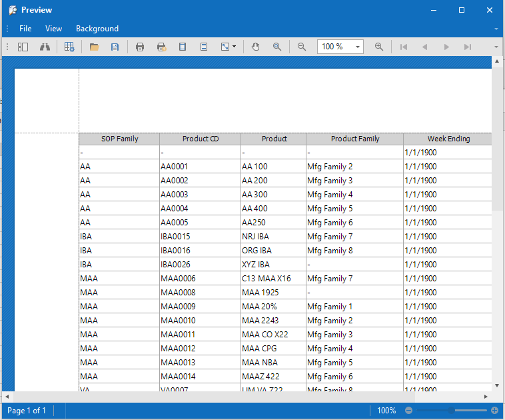Click the Quick Print icon
This screenshot has width=505, height=420.
(161, 47)
